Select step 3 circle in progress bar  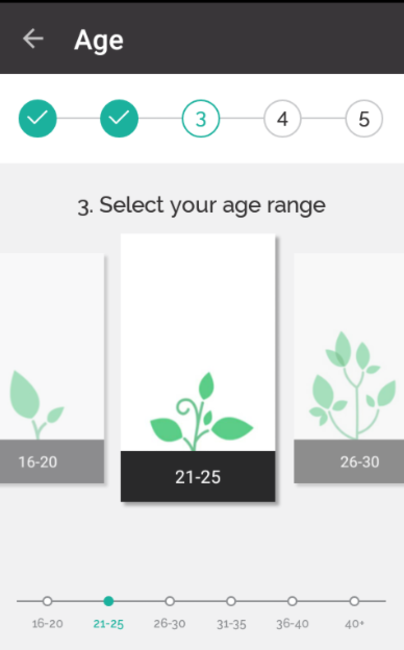(201, 119)
